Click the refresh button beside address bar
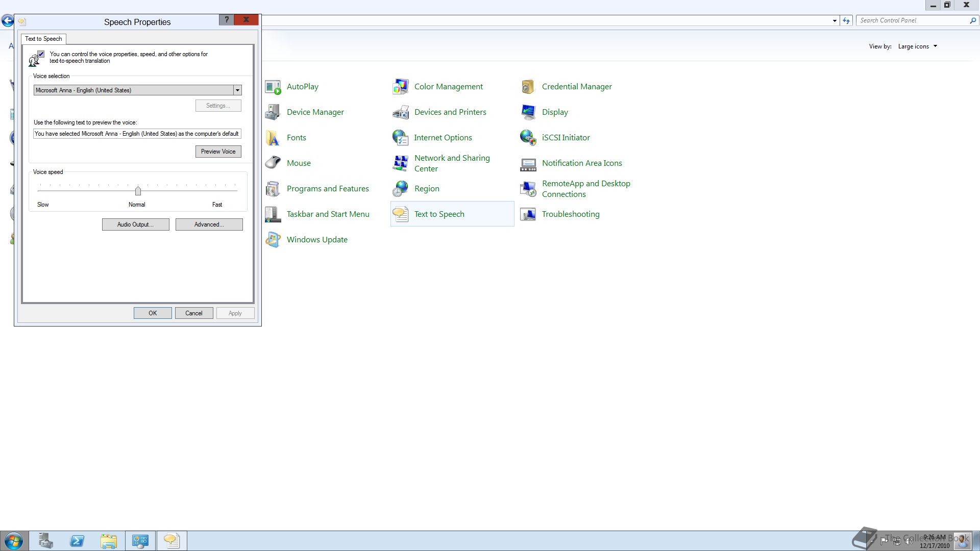 pyautogui.click(x=846, y=21)
